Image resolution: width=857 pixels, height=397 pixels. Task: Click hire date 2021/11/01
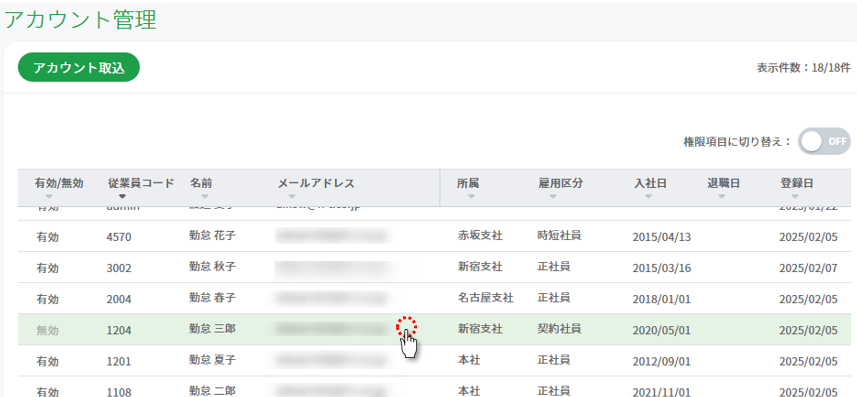pyautogui.click(x=662, y=392)
